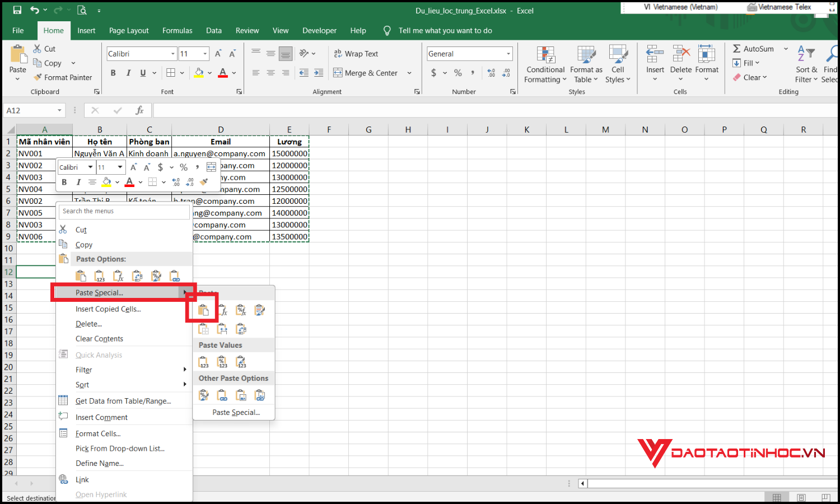Click Cut scissors in context menu
Screen dimensions: 840x504
tap(64, 230)
